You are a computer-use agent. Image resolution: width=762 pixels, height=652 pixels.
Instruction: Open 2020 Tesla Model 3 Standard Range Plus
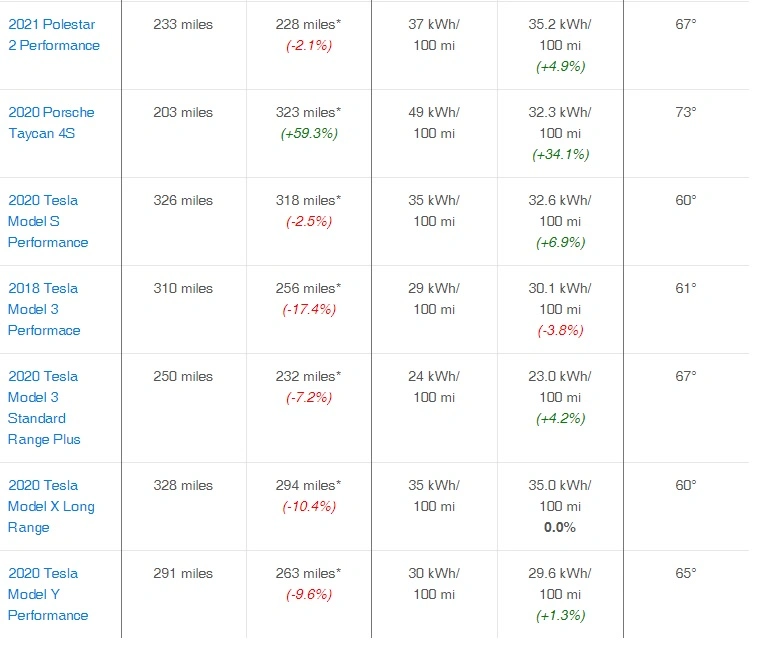pos(44,408)
